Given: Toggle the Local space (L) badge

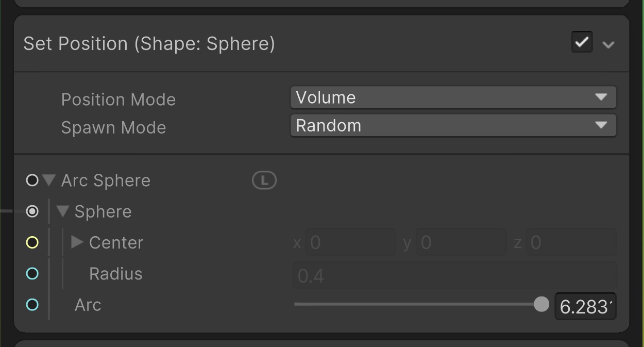Looking at the screenshot, I should pyautogui.click(x=264, y=180).
